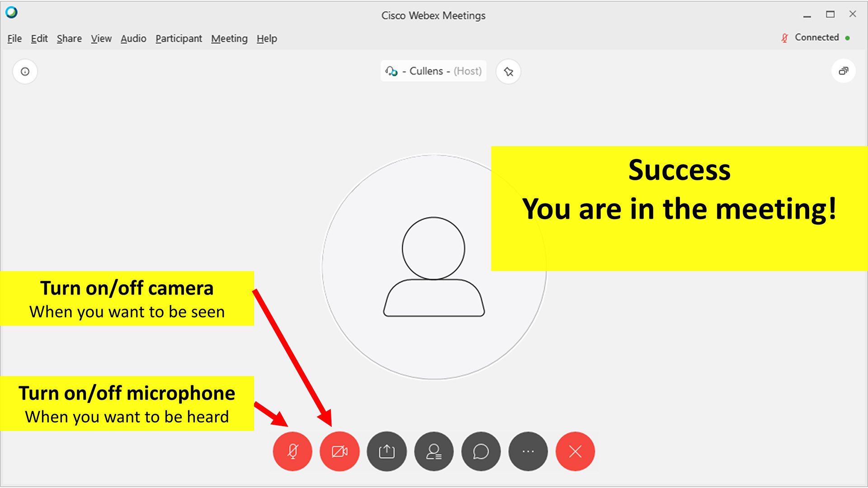Leave meeting with red X button
Image resolution: width=868 pixels, height=488 pixels.
click(x=575, y=451)
